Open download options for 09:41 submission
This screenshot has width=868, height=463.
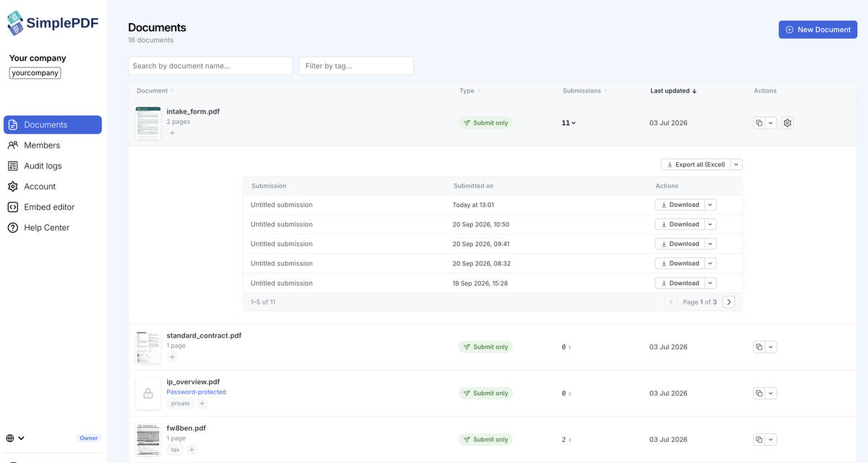(x=711, y=244)
